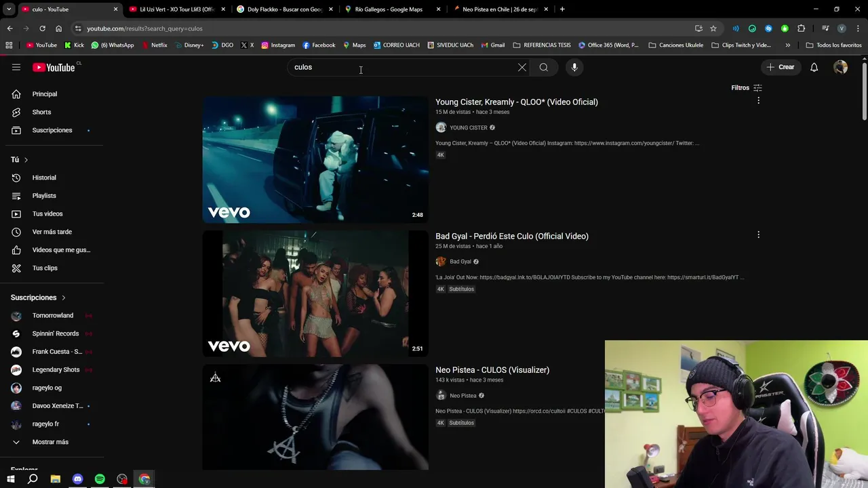Close the culo - YouTube tab

click(x=115, y=9)
